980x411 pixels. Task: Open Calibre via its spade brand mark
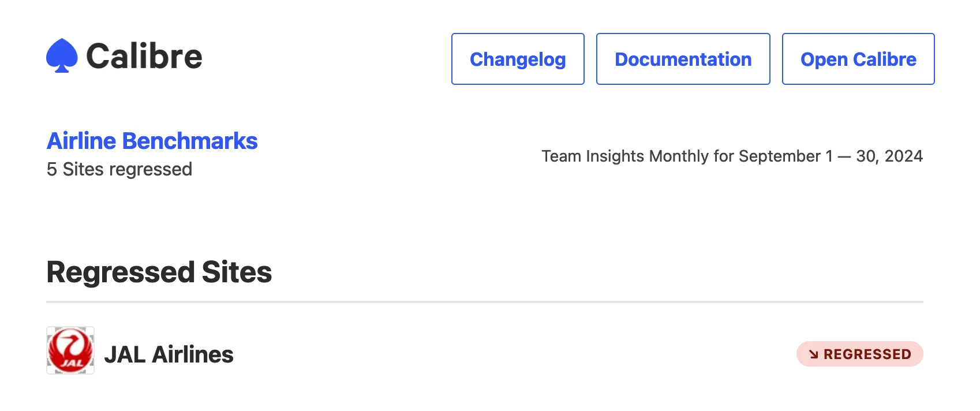tap(62, 56)
